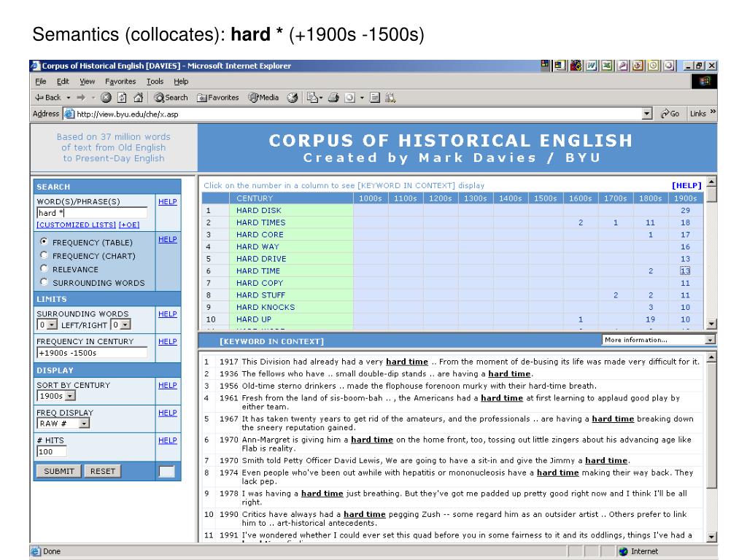Launch Excel from the Office shortcut bar
The image size is (747, 560).
[607, 66]
